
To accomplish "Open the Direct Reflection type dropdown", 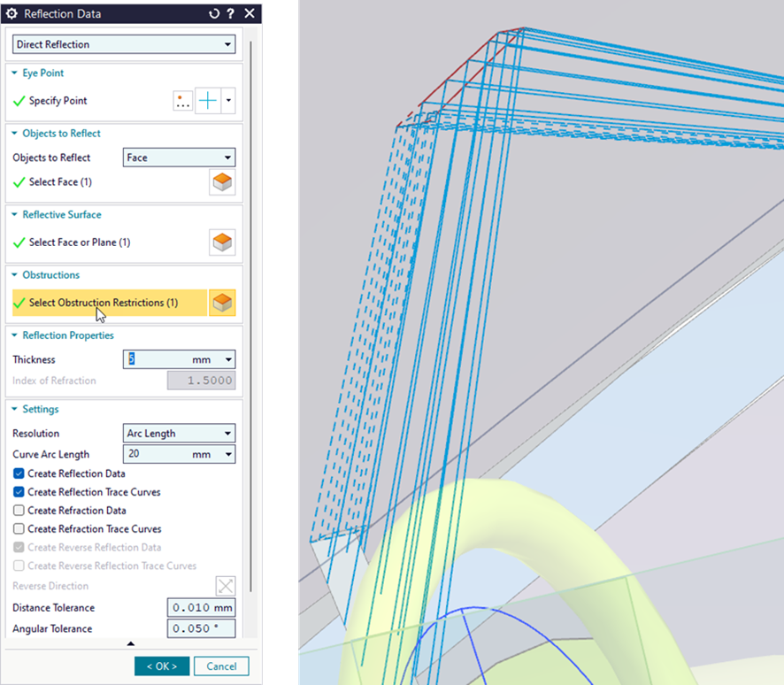I will tap(124, 44).
